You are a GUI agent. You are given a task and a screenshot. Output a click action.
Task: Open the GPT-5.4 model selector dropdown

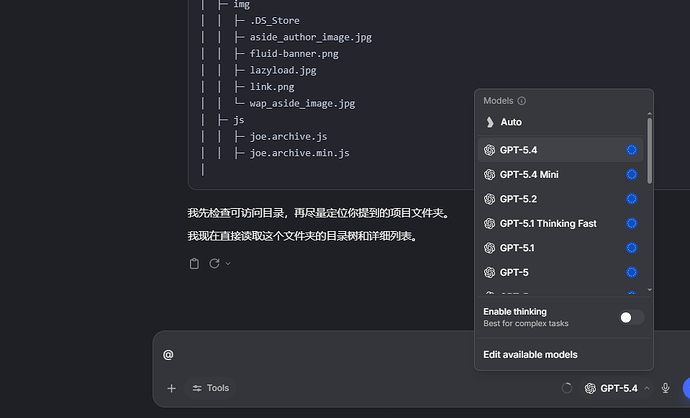pos(617,389)
